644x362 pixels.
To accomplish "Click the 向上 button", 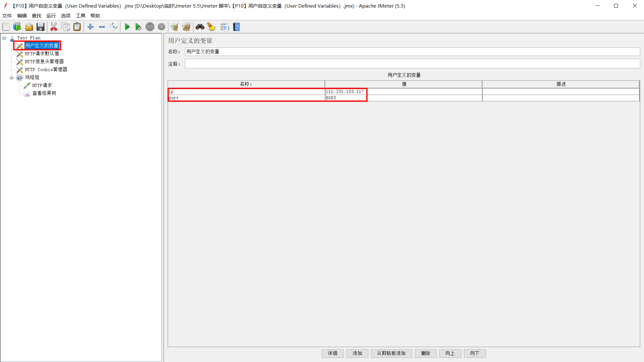I will tap(450, 353).
